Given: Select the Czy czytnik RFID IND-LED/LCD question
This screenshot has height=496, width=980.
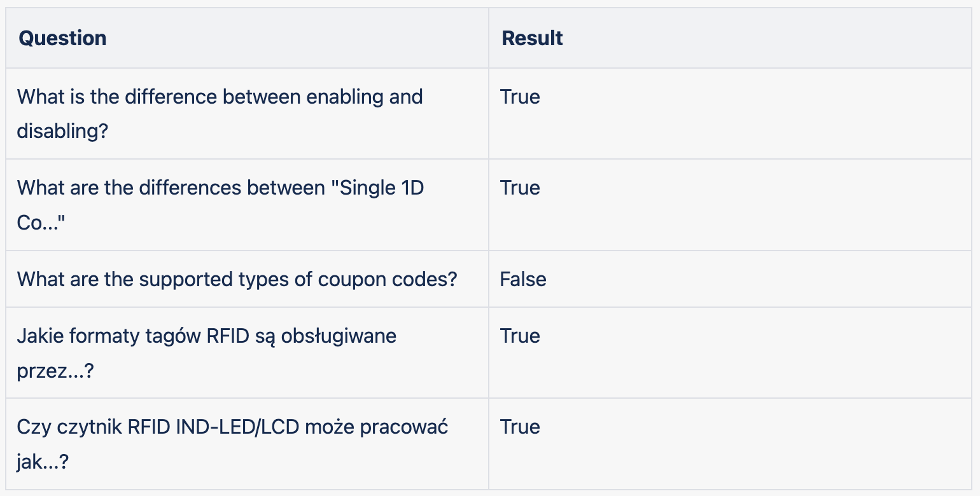Looking at the screenshot, I should point(248,444).
